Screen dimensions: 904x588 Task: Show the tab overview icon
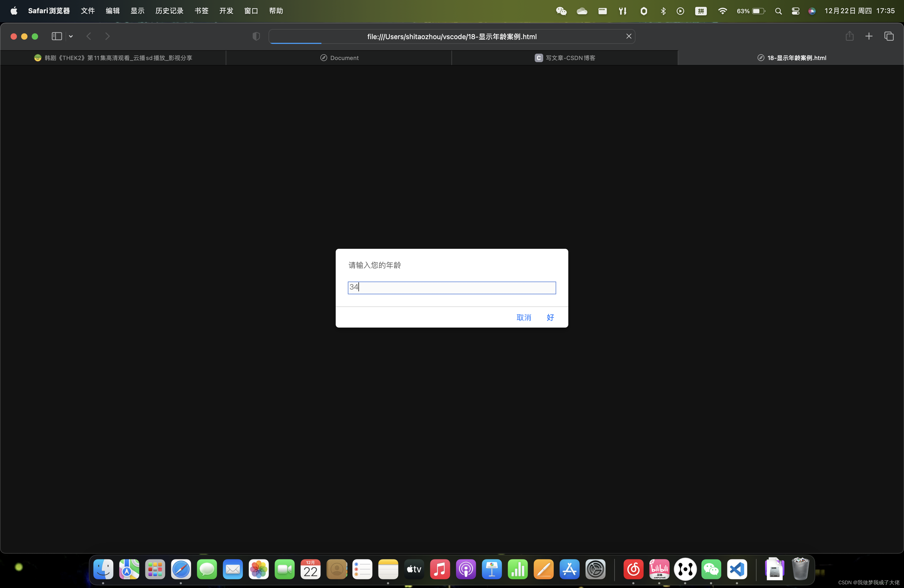(889, 36)
